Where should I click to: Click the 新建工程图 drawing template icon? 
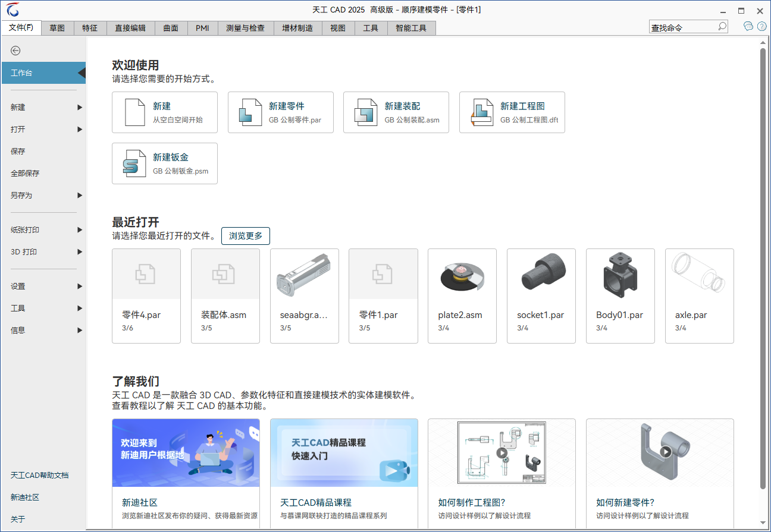tap(482, 112)
